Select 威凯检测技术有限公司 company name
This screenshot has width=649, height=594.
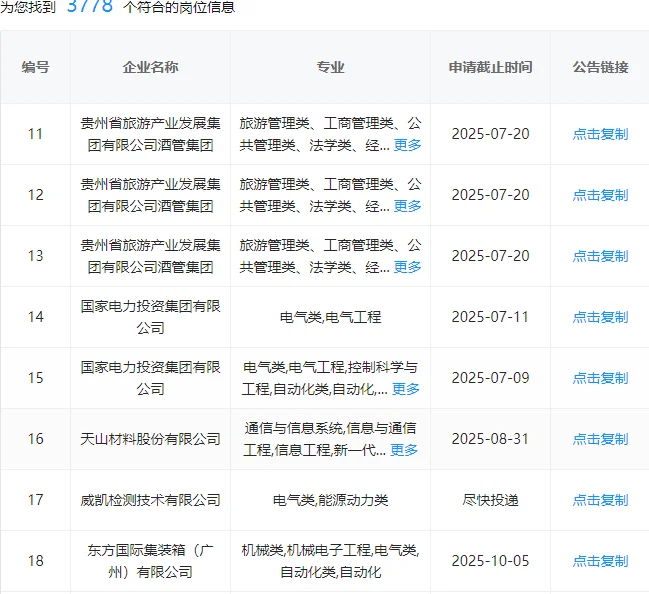[150, 500]
